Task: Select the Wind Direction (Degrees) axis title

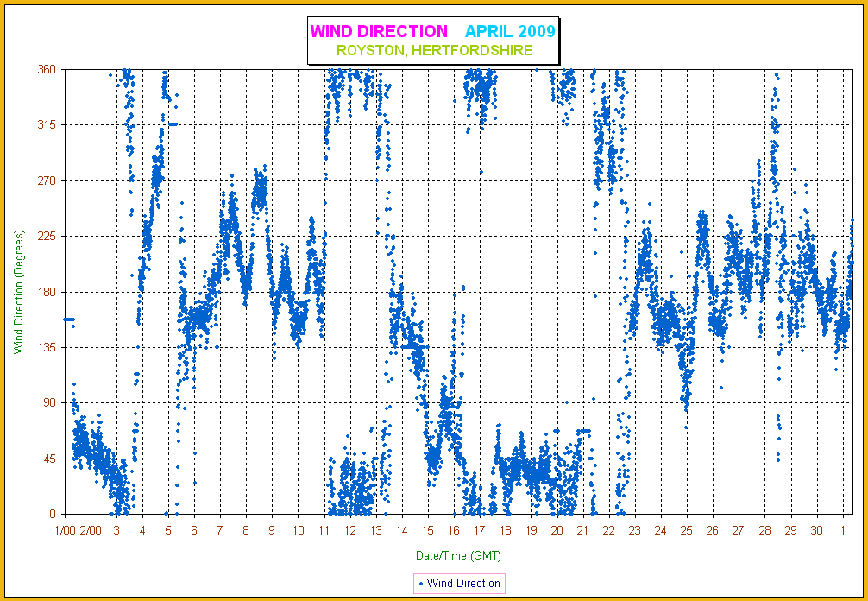Action: [x=19, y=291]
